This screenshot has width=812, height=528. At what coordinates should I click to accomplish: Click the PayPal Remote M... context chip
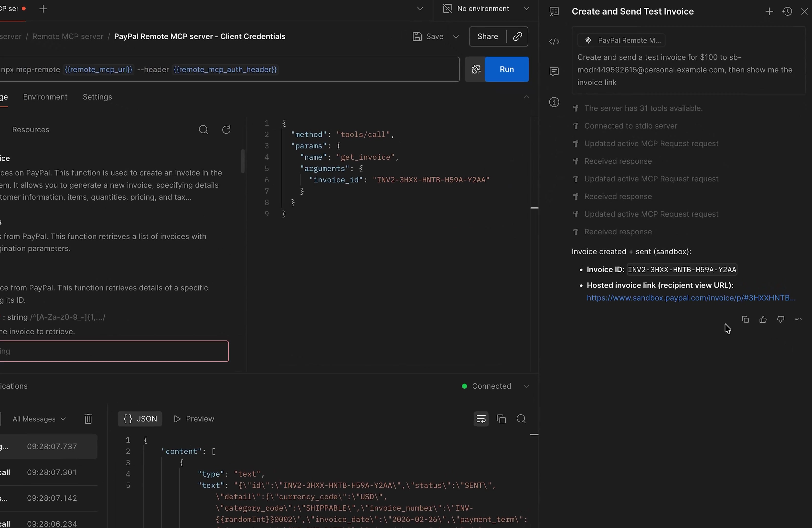621,41
